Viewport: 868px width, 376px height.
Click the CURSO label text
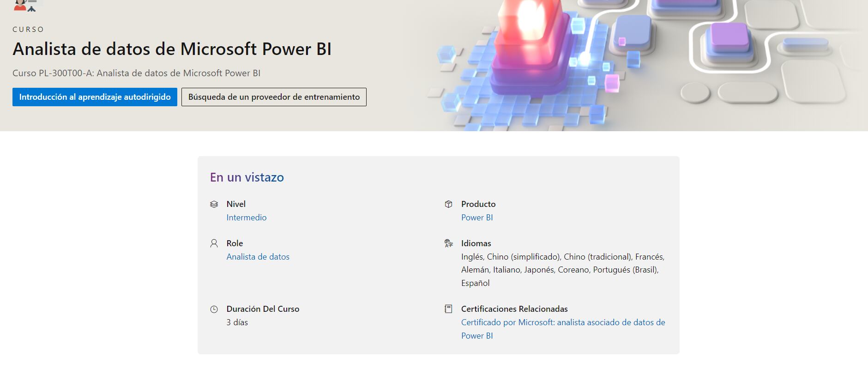tap(28, 29)
